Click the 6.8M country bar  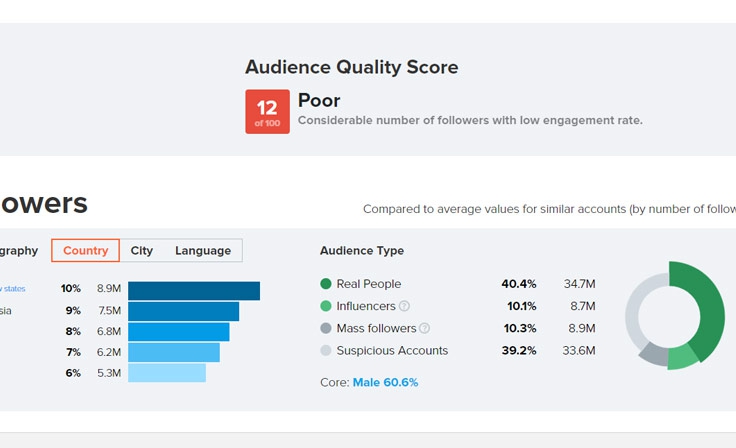[x=178, y=332]
